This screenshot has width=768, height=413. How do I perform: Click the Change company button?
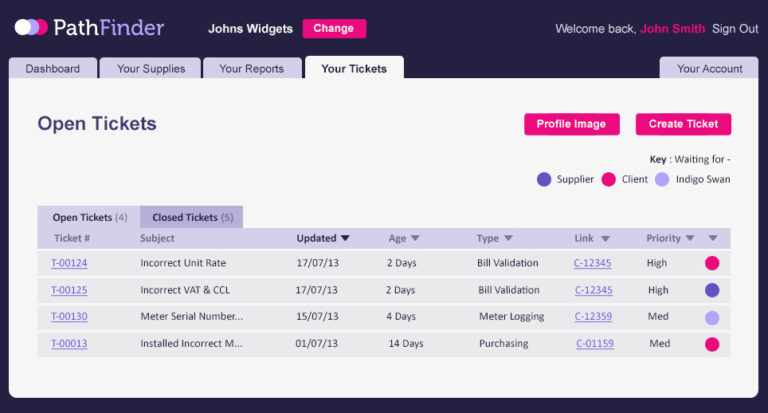point(334,29)
